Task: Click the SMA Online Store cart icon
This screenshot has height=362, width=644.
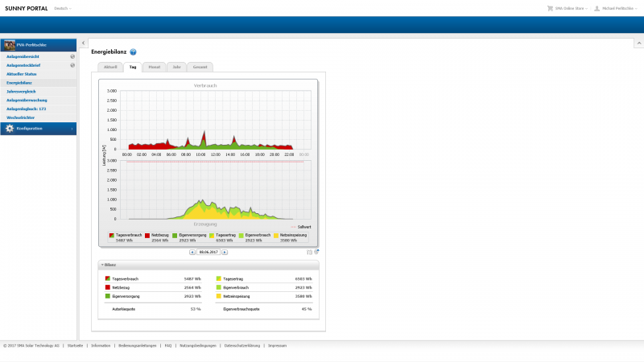Action: point(550,8)
